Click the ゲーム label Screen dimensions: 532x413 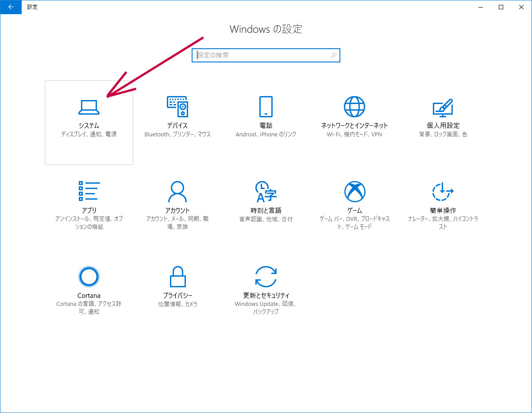[355, 211]
